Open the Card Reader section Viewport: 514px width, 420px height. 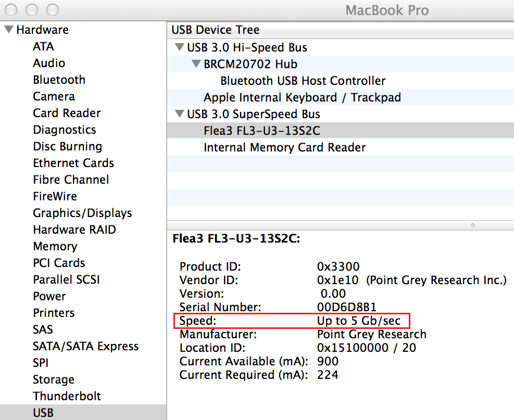(x=67, y=113)
